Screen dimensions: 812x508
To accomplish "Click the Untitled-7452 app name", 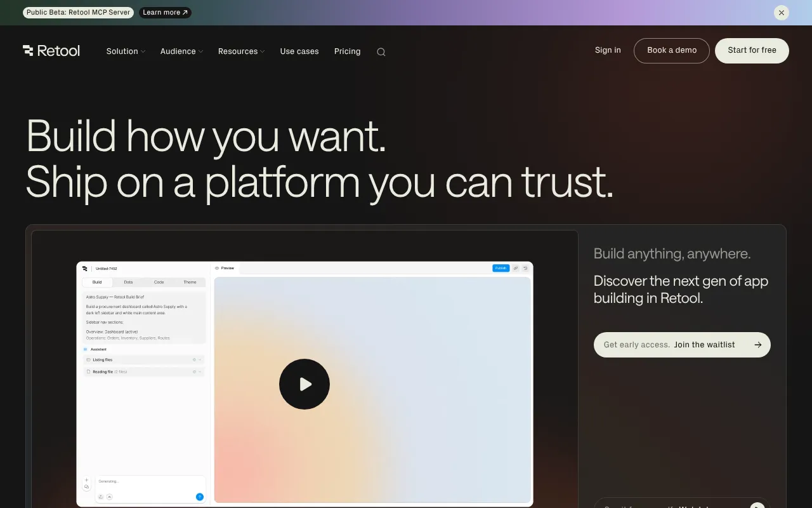I will 107,269.
